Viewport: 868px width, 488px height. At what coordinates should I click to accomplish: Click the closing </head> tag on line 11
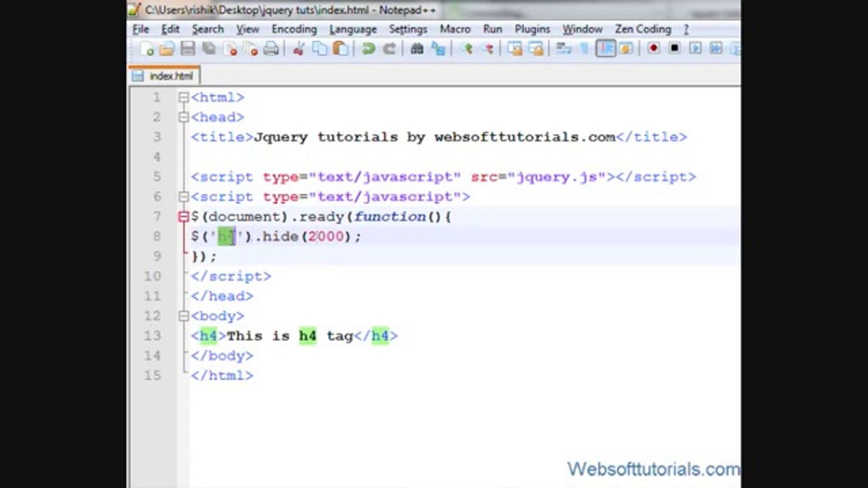click(222, 296)
